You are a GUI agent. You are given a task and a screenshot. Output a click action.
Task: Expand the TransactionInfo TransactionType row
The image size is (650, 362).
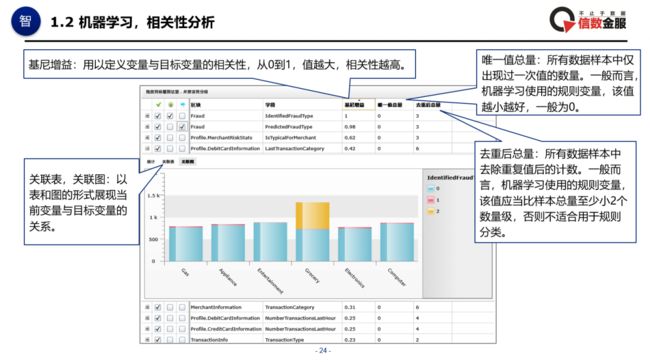click(x=147, y=340)
